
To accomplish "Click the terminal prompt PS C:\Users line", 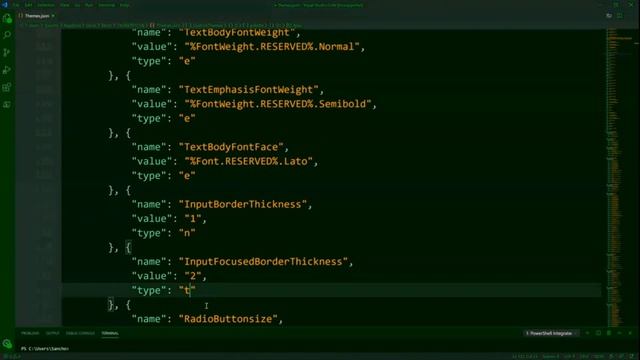I will tap(45, 349).
